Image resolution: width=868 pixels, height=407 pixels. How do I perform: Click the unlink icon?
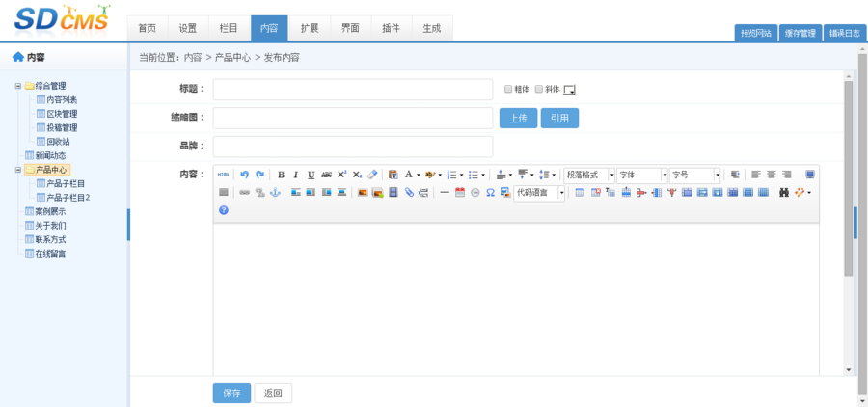pyautogui.click(x=259, y=192)
